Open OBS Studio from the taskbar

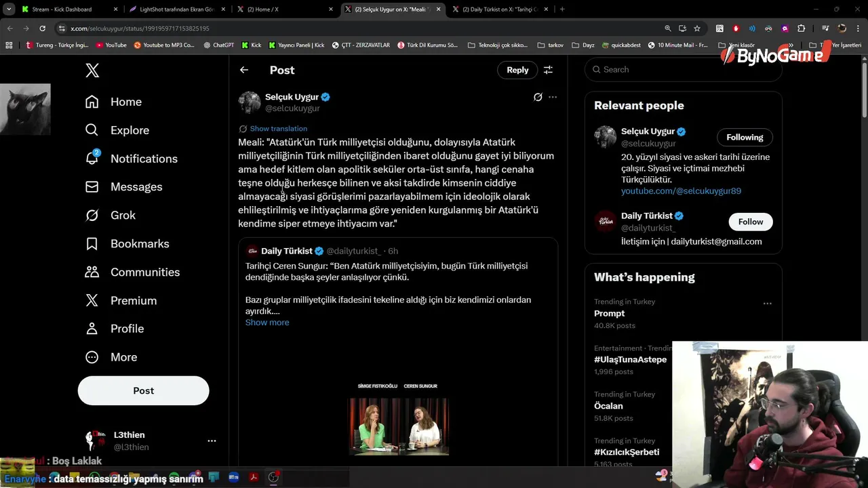pos(273,477)
